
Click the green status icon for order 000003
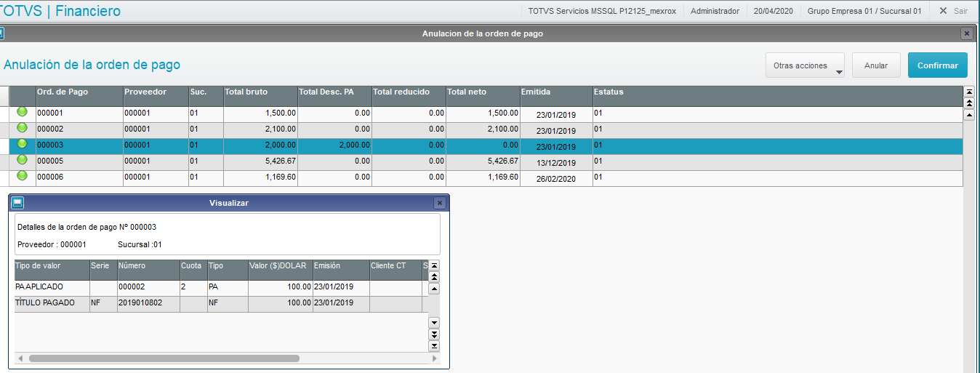[22, 144]
